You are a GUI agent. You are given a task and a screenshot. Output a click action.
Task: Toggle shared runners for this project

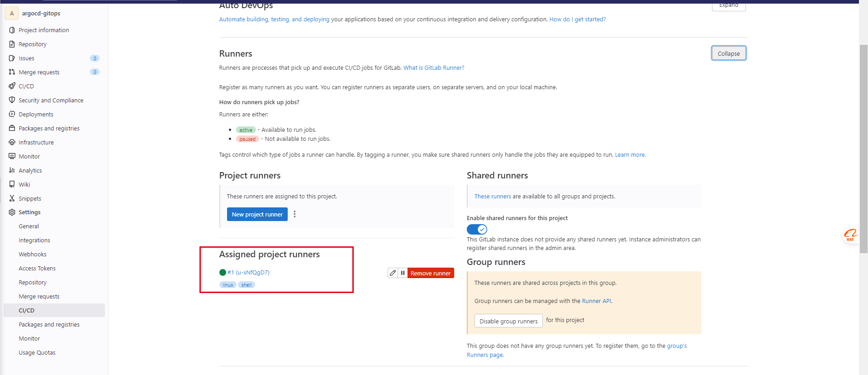click(x=477, y=229)
